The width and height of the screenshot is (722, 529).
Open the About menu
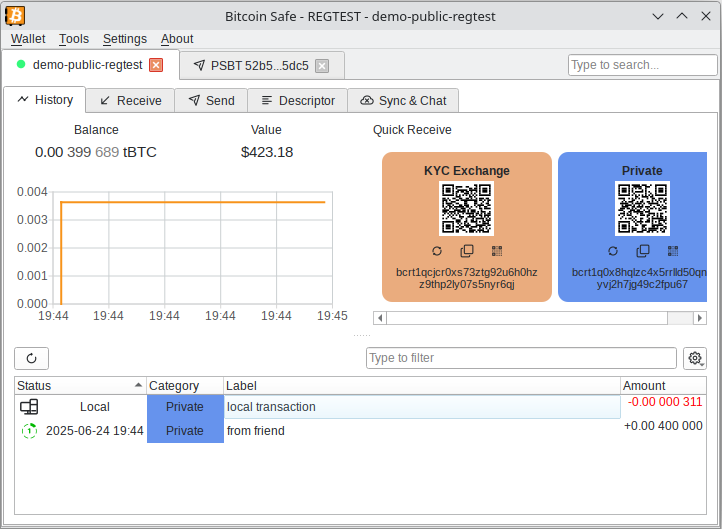coord(177,39)
